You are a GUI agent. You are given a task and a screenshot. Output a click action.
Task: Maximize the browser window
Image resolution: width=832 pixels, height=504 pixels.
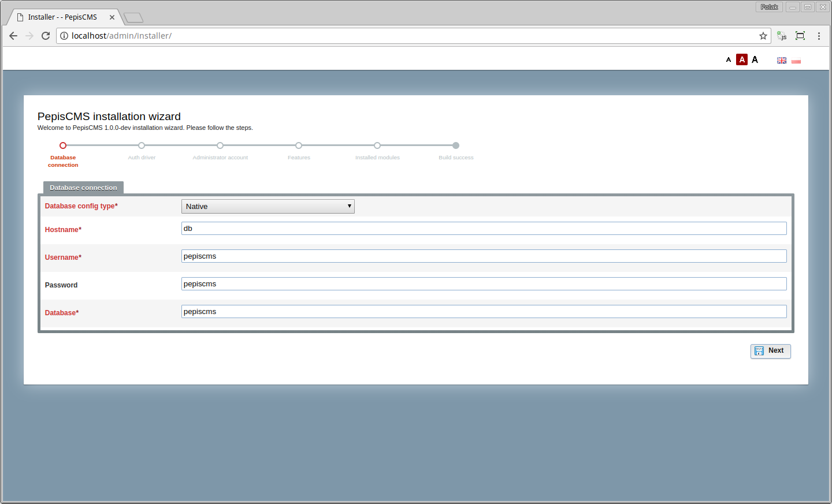[808, 7]
